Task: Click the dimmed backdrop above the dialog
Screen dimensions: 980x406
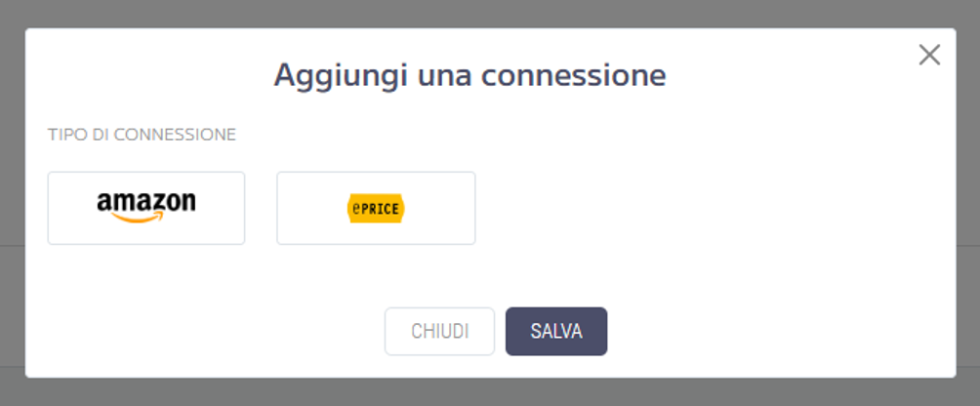Action: [490, 13]
